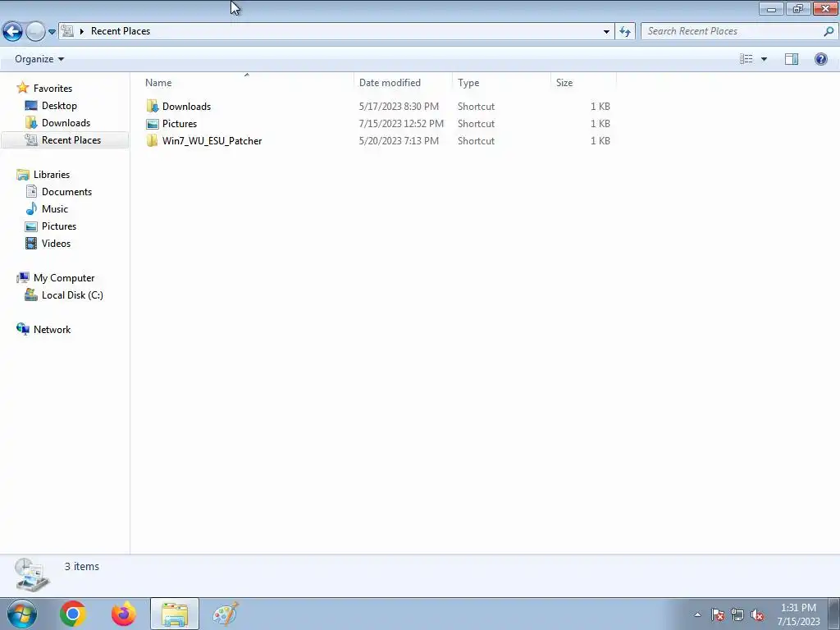Expand the breadcrumb arrow before Recent Places
Screen dimensions: 840x630
(82, 31)
